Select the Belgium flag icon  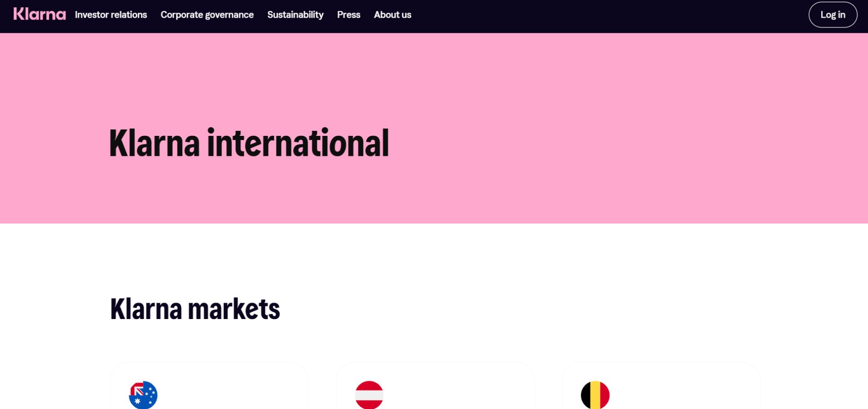(595, 395)
